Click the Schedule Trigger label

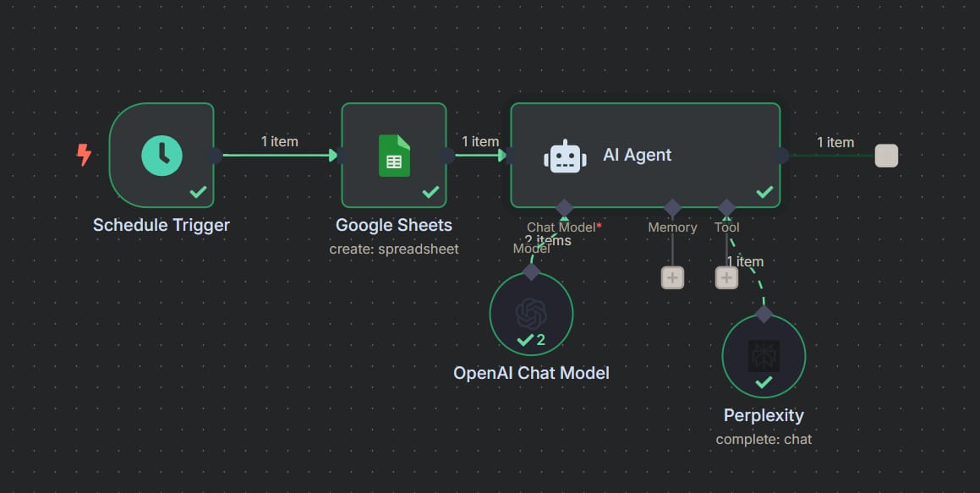click(x=162, y=225)
